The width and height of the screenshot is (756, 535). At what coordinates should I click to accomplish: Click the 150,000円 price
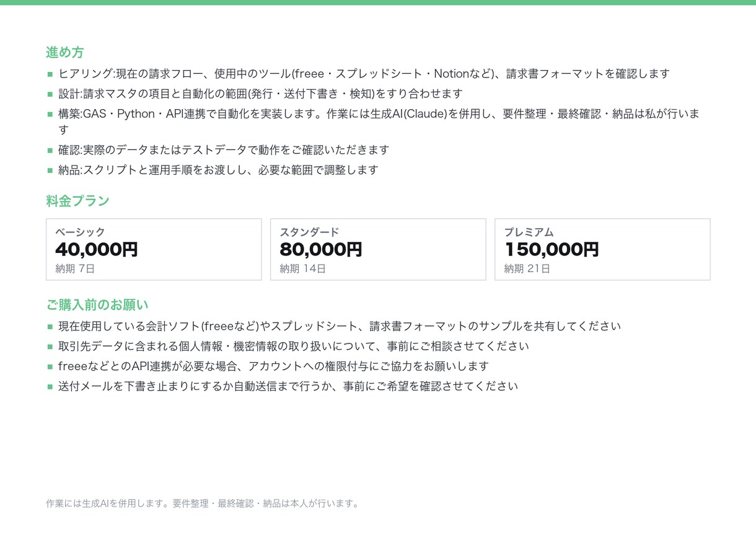coord(552,250)
